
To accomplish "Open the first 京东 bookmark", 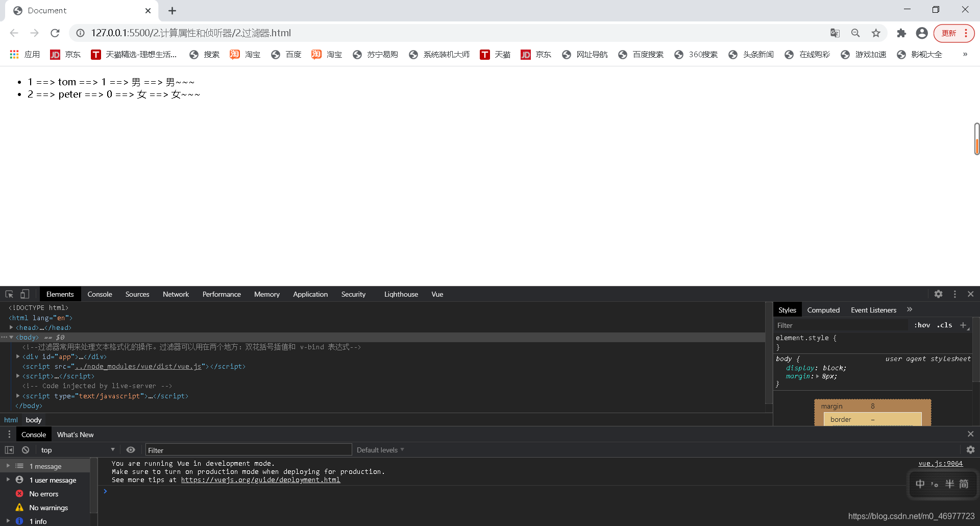I will point(65,55).
